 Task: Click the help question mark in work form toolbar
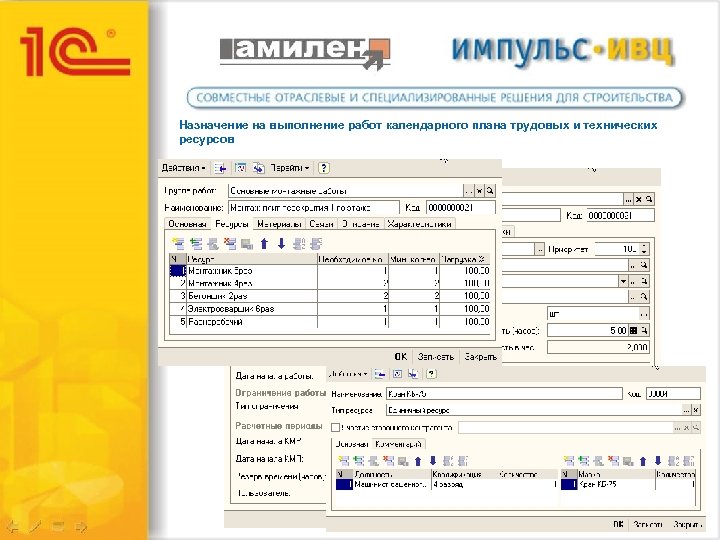[324, 168]
